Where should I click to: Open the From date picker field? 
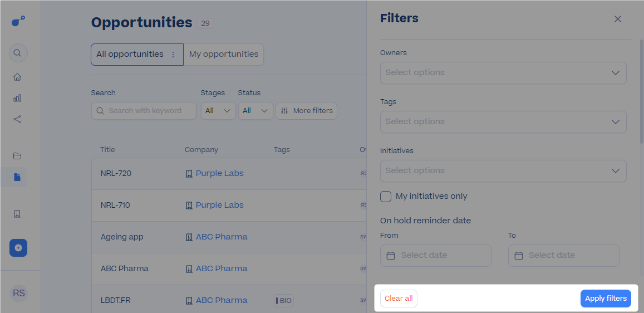[436, 256]
